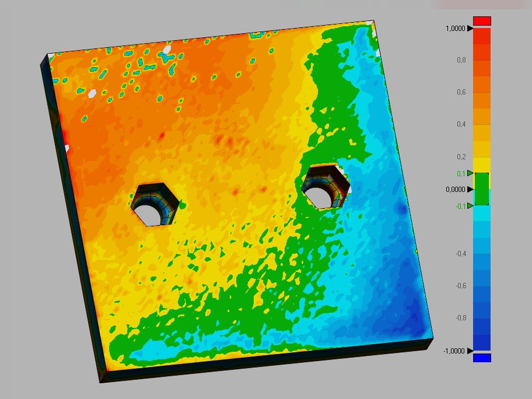Click the legend value -0,6
Viewport: 532px width, 399px height.
[461, 285]
